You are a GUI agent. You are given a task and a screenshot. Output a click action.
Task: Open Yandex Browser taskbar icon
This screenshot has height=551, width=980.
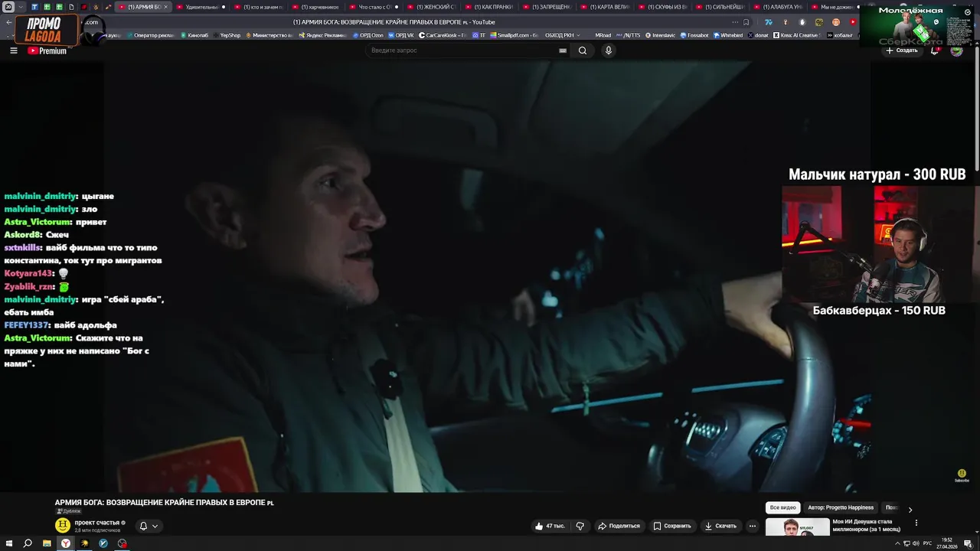[x=66, y=543]
